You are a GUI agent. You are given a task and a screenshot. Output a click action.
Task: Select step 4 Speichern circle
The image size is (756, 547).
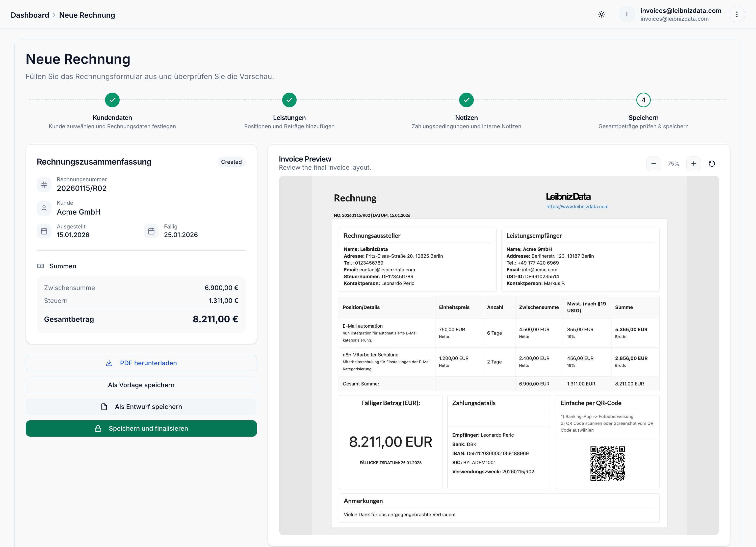tap(643, 100)
